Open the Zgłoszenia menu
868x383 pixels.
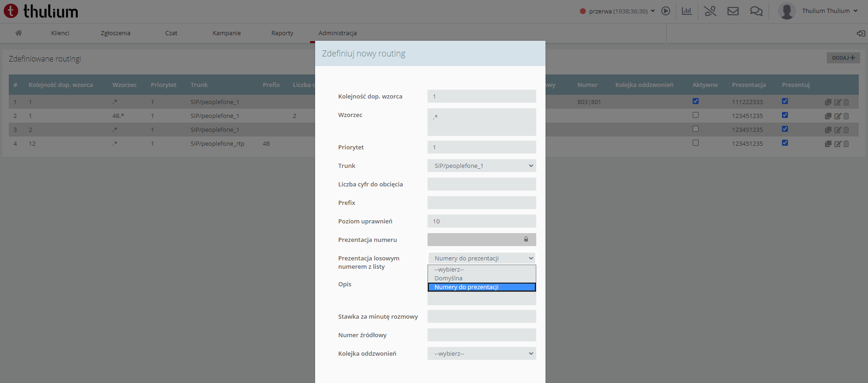click(x=116, y=33)
